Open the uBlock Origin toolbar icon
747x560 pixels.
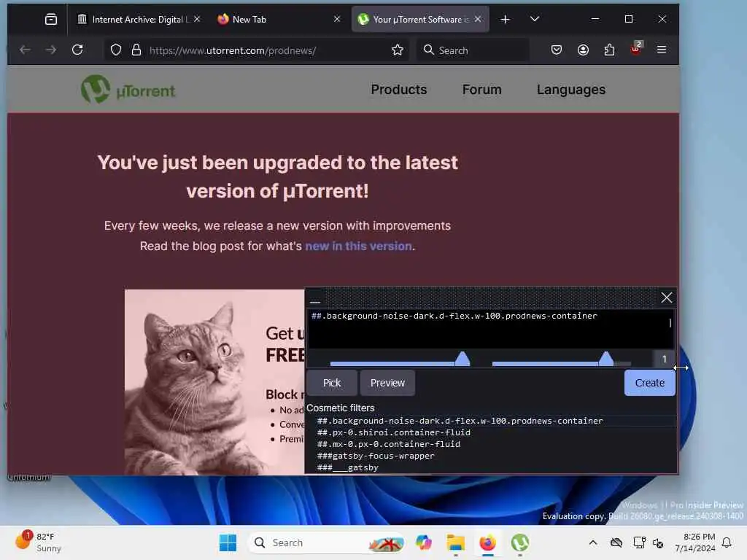tap(636, 49)
